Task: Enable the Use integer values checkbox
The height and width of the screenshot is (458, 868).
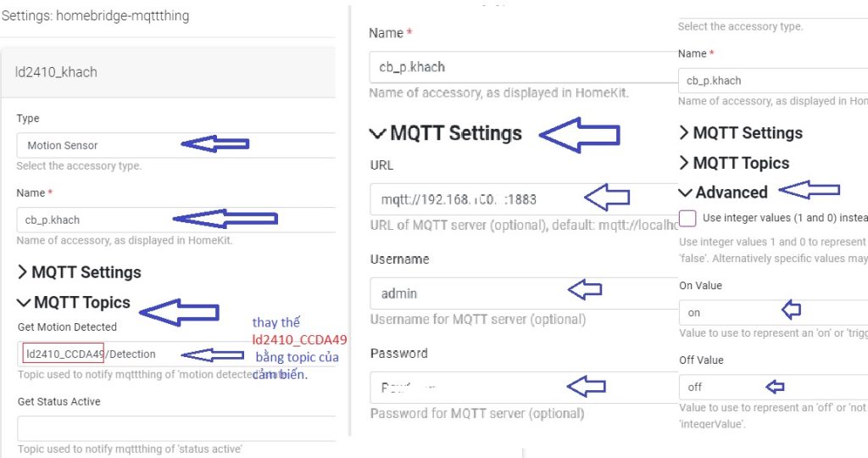Action: click(688, 218)
